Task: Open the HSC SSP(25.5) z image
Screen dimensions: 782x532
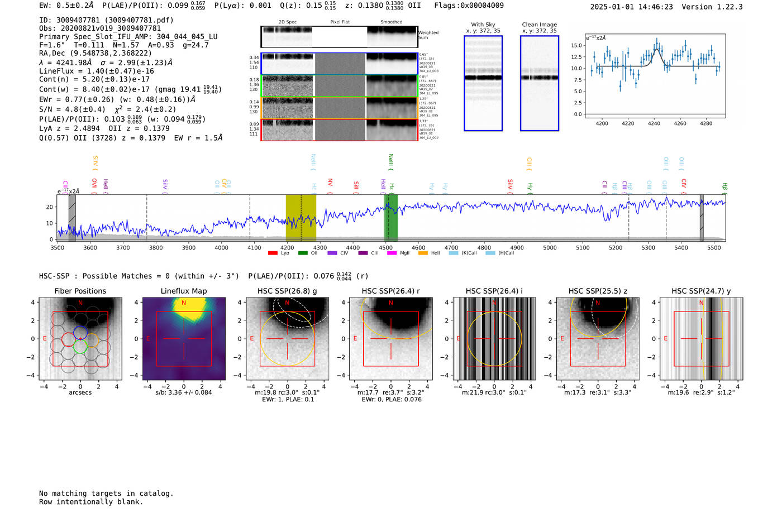Action: tap(598, 338)
